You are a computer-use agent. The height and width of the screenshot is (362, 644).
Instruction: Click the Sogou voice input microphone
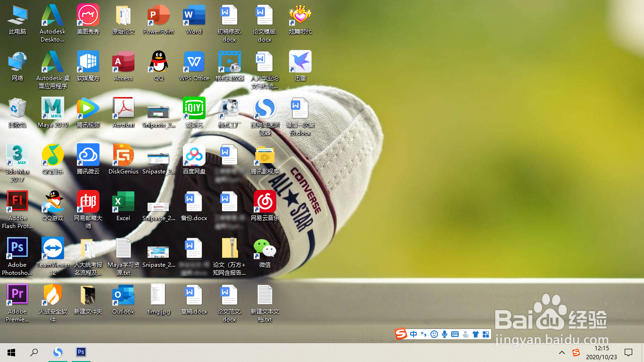(x=444, y=334)
